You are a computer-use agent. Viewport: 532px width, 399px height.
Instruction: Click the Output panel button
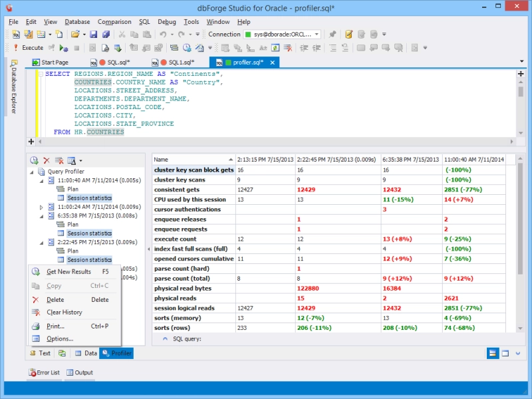[x=80, y=372]
